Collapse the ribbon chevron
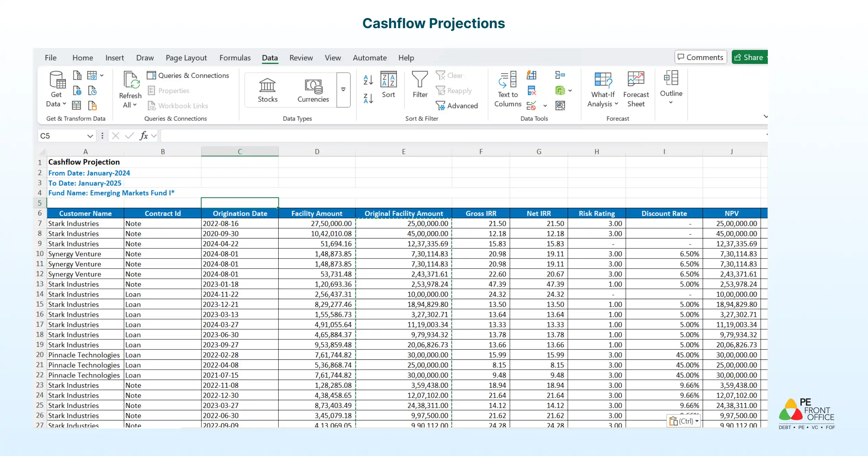 point(765,117)
